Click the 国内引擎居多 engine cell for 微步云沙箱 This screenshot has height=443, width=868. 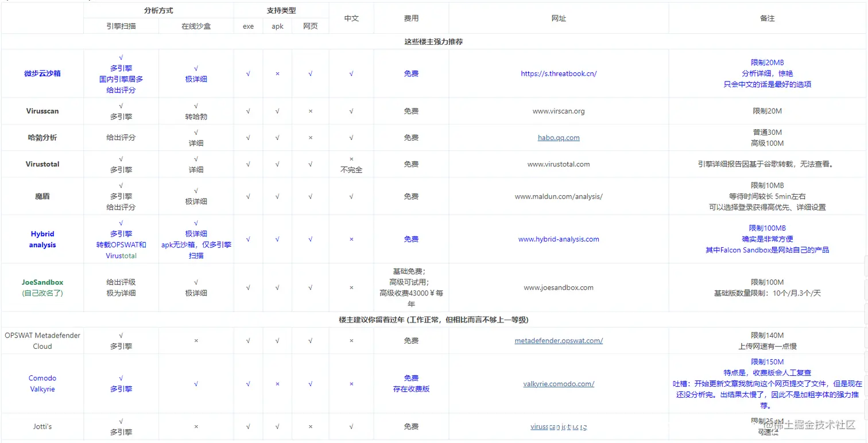[121, 79]
